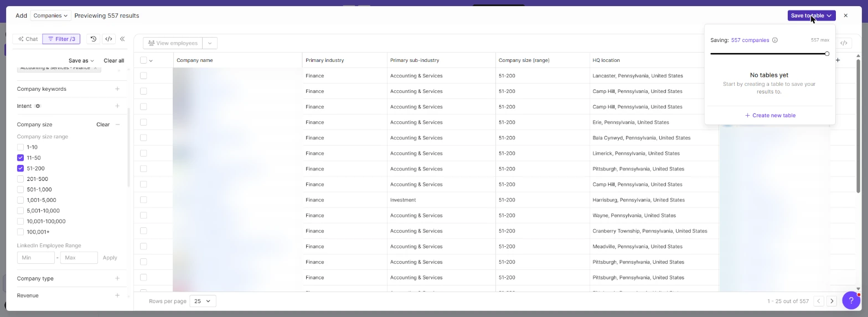Click Create new table link
868x317 pixels.
click(770, 115)
